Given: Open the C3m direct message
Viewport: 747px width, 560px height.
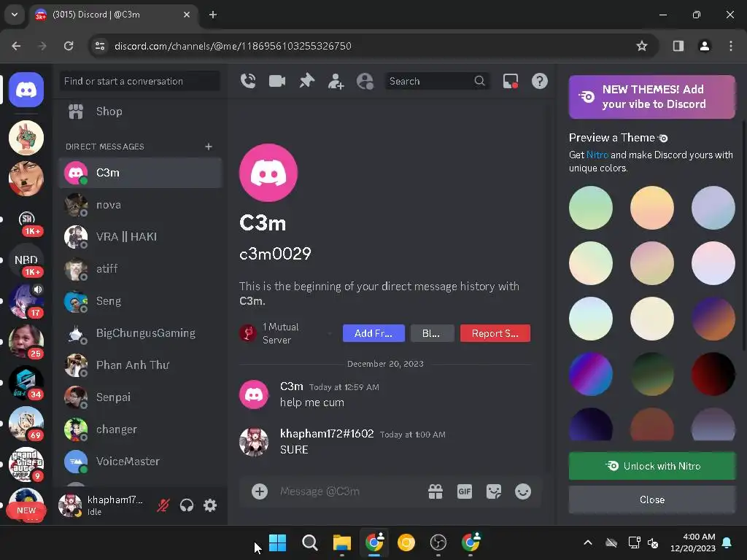Looking at the screenshot, I should click(140, 172).
